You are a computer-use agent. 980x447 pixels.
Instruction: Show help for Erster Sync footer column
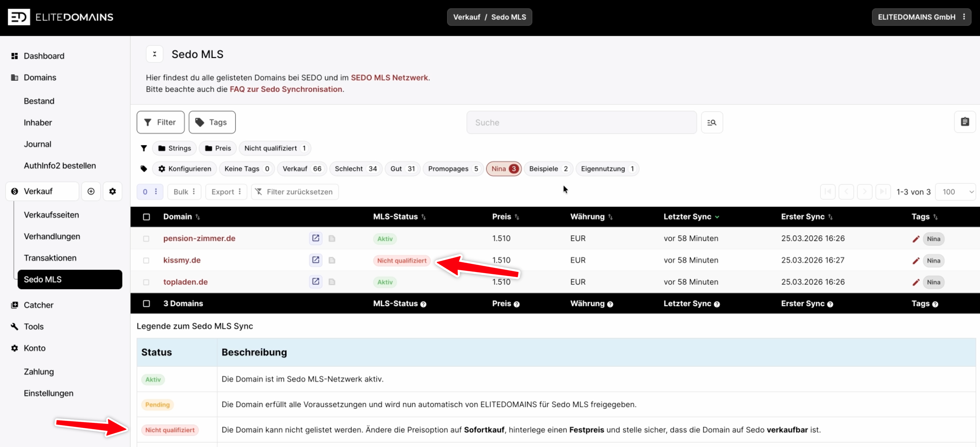coord(831,304)
